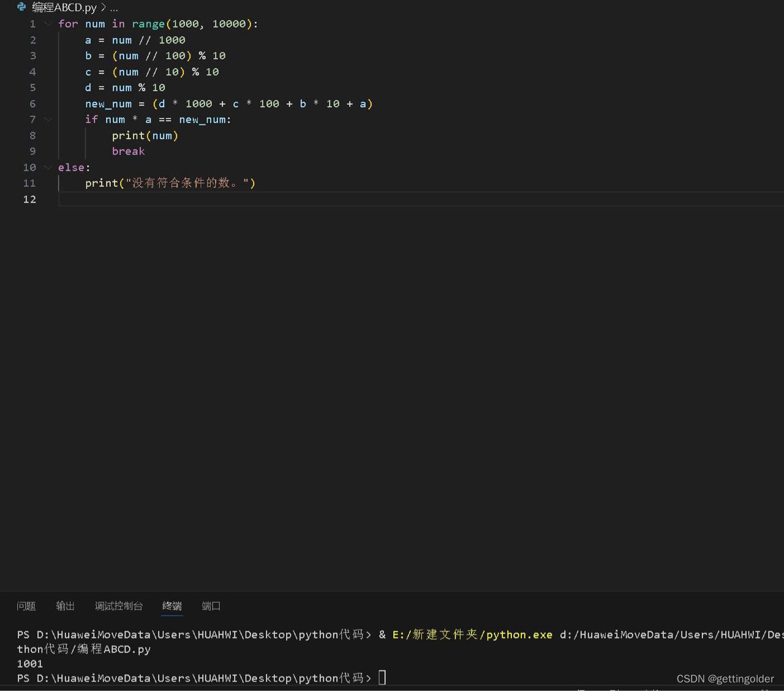Click the 编程ABCD.py breadcrumb label
784x691 pixels.
pos(63,7)
